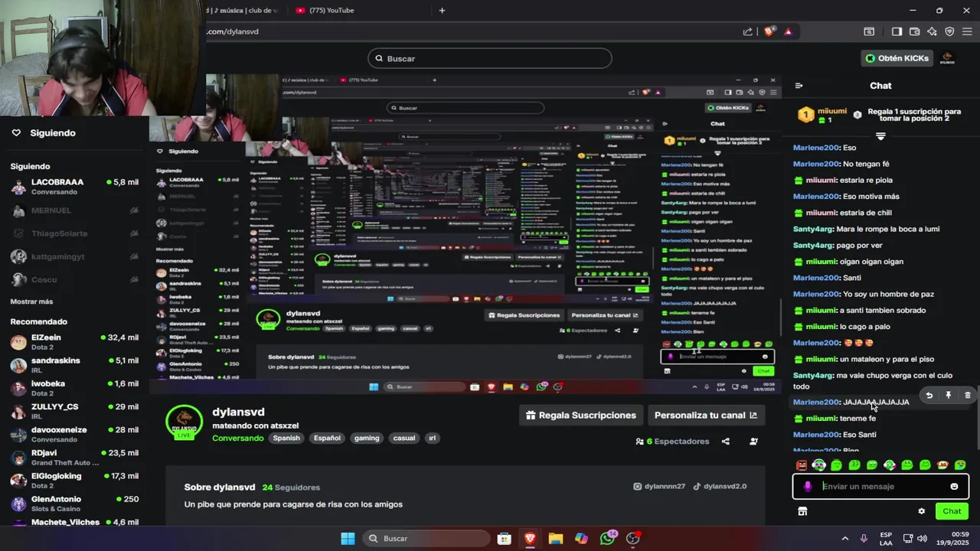Click the Regala Suscripciones button
This screenshot has width=980, height=551.
(x=581, y=416)
